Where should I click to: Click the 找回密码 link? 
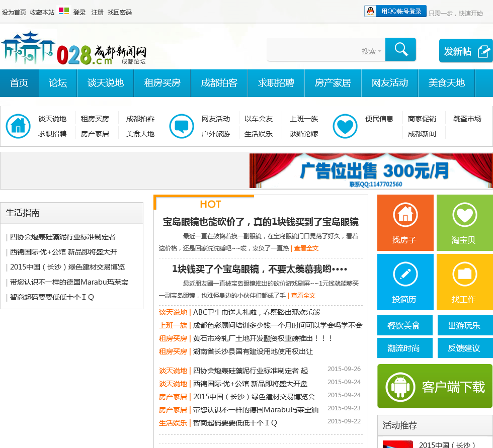click(x=120, y=12)
